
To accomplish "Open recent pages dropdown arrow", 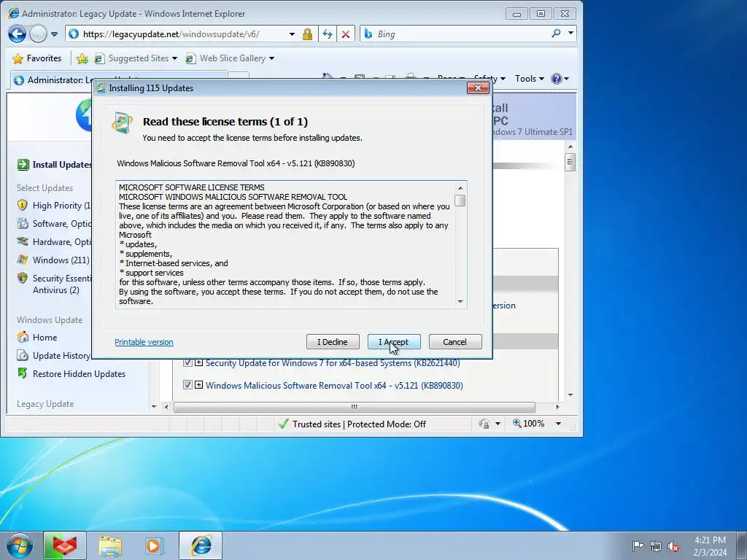I will (54, 34).
